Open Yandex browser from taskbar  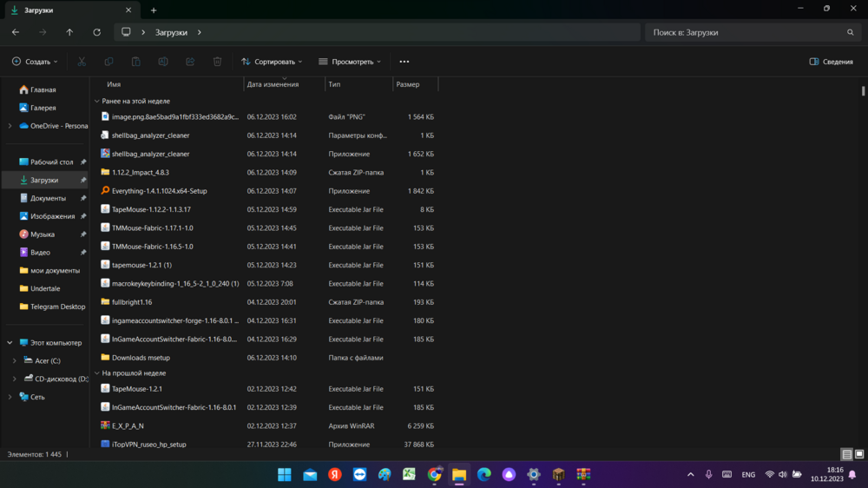coord(335,475)
